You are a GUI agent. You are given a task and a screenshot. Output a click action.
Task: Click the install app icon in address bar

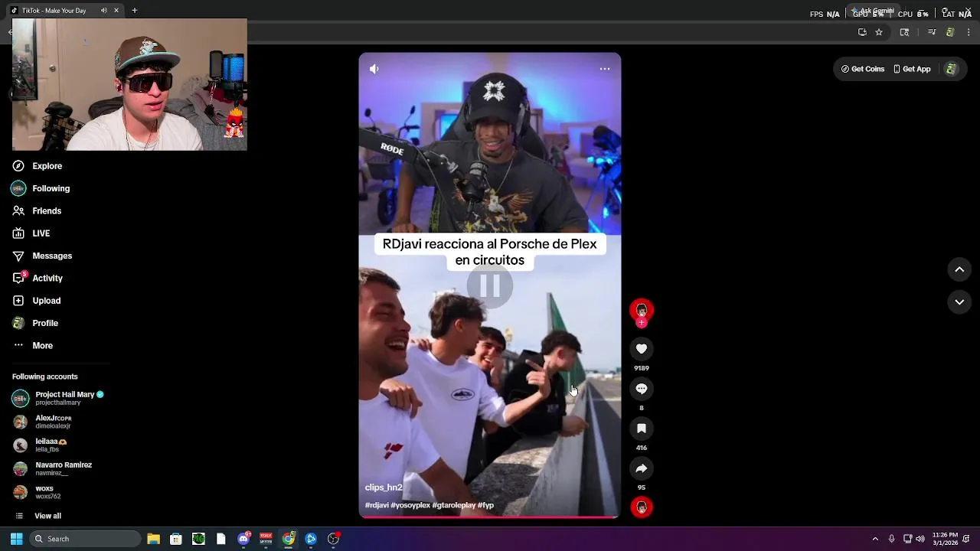click(862, 32)
